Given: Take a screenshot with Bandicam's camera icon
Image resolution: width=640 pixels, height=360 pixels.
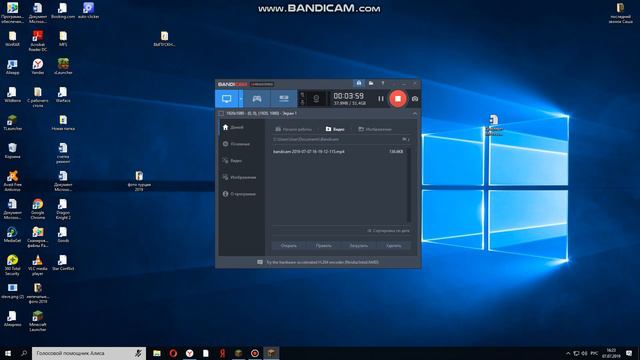Looking at the screenshot, I should click(x=415, y=99).
